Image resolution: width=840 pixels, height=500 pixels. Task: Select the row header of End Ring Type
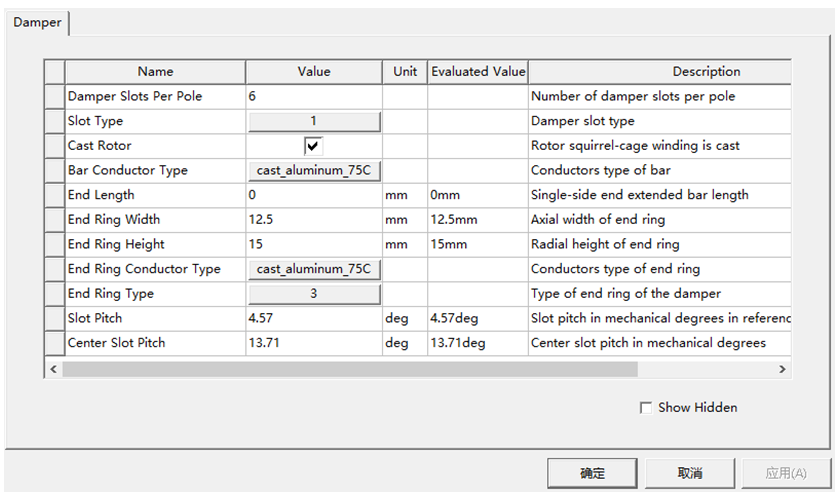click(x=55, y=294)
